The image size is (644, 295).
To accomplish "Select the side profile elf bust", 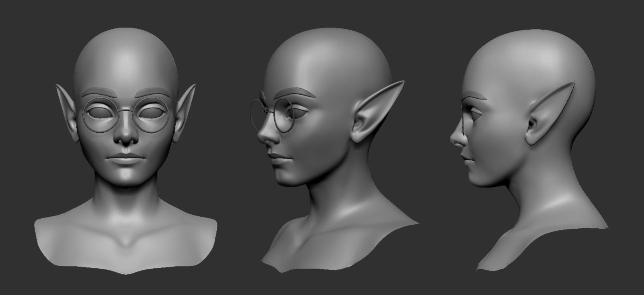I will 529,150.
